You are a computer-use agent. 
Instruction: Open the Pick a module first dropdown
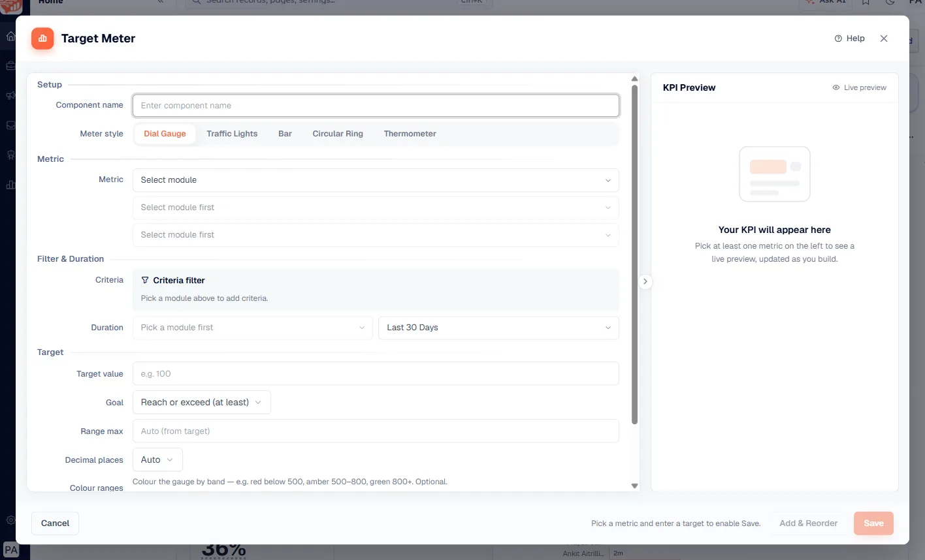[x=253, y=328]
